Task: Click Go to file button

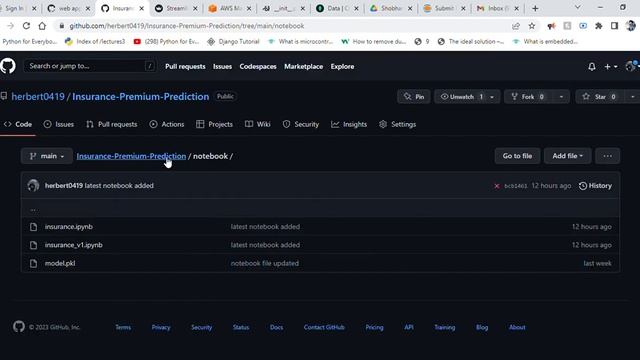Action: pos(517,156)
